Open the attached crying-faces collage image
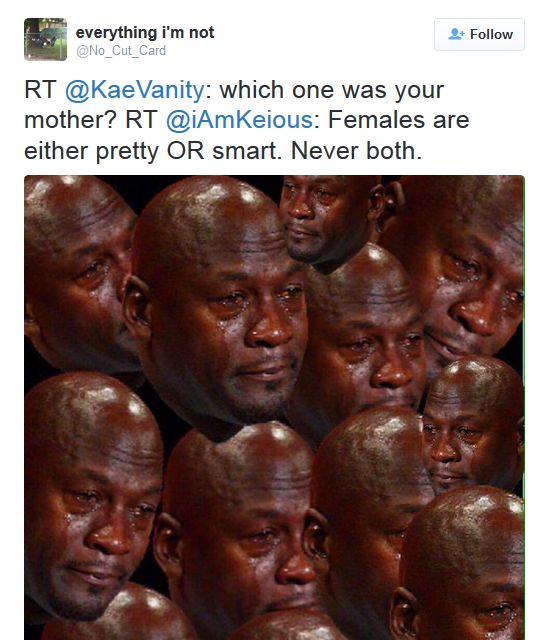The height and width of the screenshot is (640, 549). click(x=274, y=407)
